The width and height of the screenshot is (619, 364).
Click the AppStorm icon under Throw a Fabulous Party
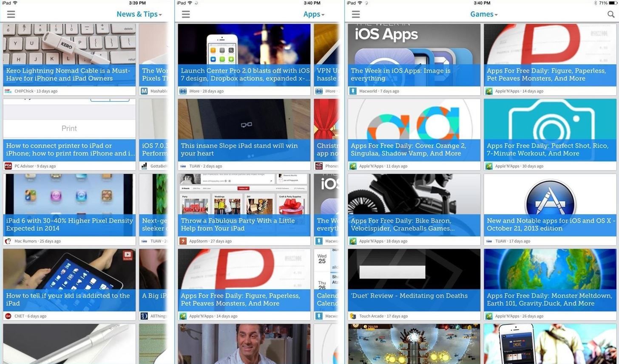(183, 241)
